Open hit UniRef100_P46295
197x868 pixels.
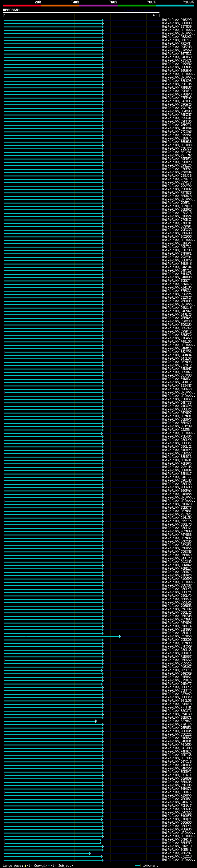(177, 20)
